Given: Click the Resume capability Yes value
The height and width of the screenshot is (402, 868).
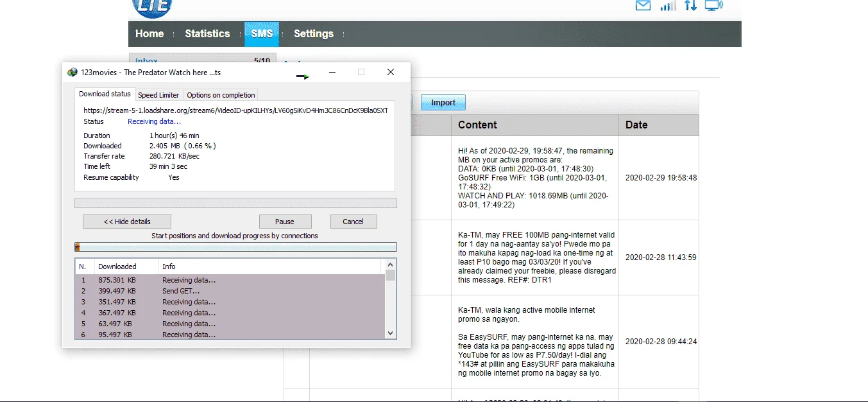Looking at the screenshot, I should 174,177.
